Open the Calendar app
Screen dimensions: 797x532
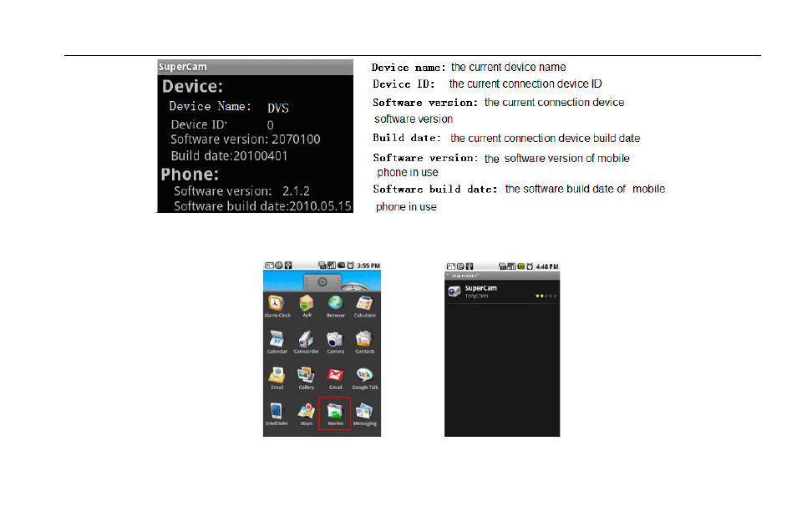pyautogui.click(x=277, y=342)
